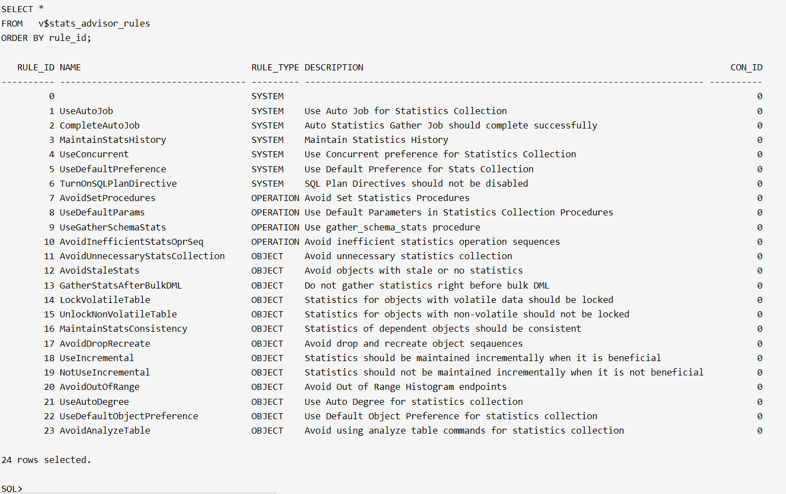The height and width of the screenshot is (494, 786).
Task: Select the AvoidSetProcedures rule name
Action: click(107, 198)
